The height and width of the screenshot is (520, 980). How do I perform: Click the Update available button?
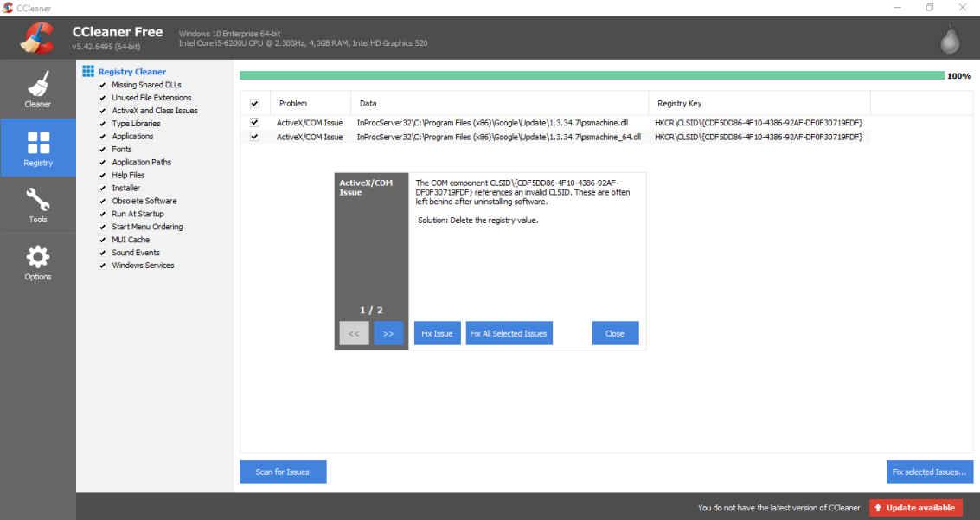(x=916, y=508)
